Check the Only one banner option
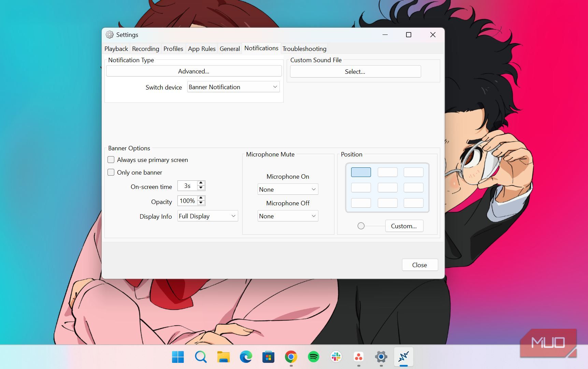Image resolution: width=588 pixels, height=369 pixels. coord(111,172)
